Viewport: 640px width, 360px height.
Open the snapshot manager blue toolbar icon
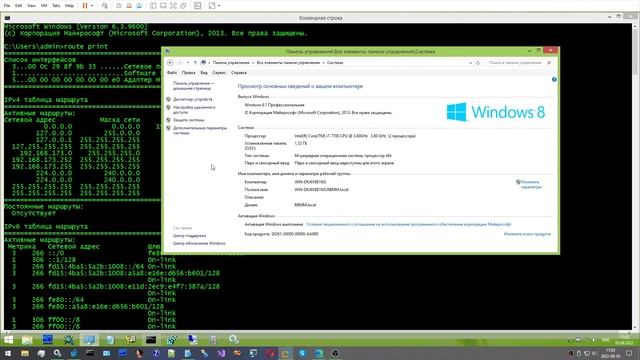pyautogui.click(x=139, y=6)
